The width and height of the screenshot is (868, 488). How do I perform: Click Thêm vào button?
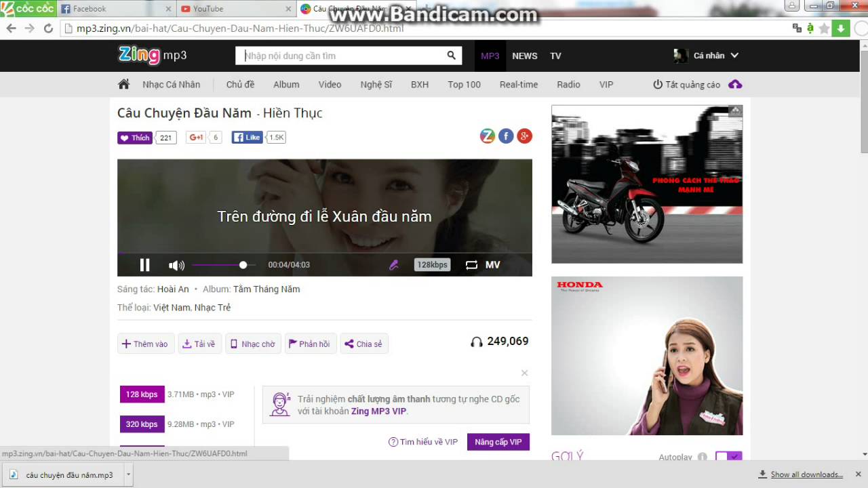tap(145, 344)
